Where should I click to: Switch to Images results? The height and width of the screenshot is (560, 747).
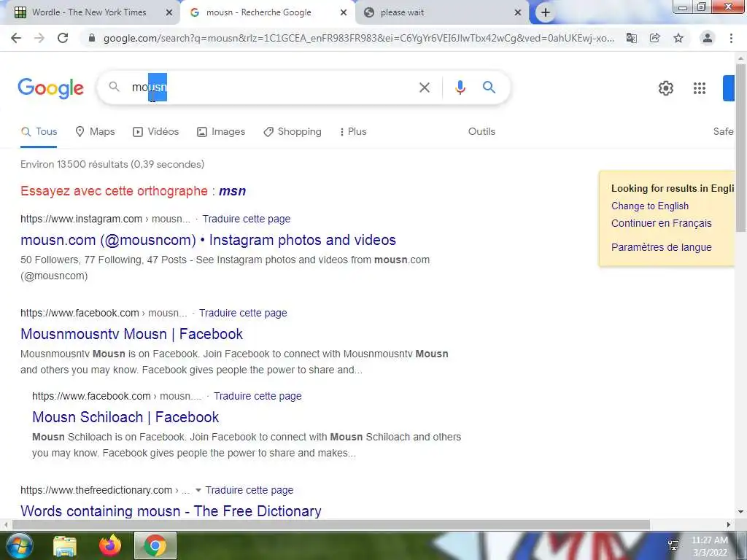click(221, 132)
